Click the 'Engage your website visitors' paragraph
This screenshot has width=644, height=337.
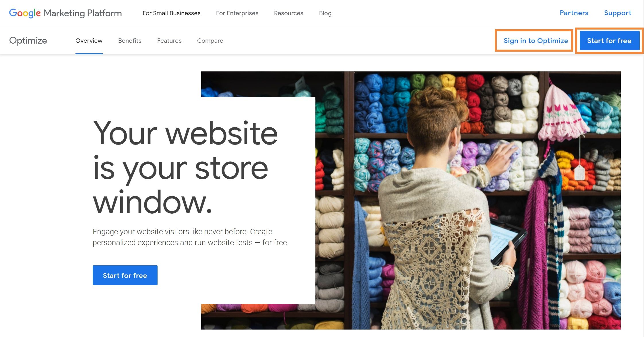point(191,237)
